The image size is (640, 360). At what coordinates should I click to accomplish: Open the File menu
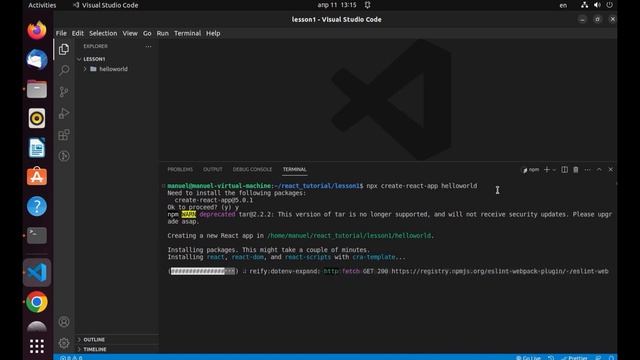pyautogui.click(x=61, y=33)
